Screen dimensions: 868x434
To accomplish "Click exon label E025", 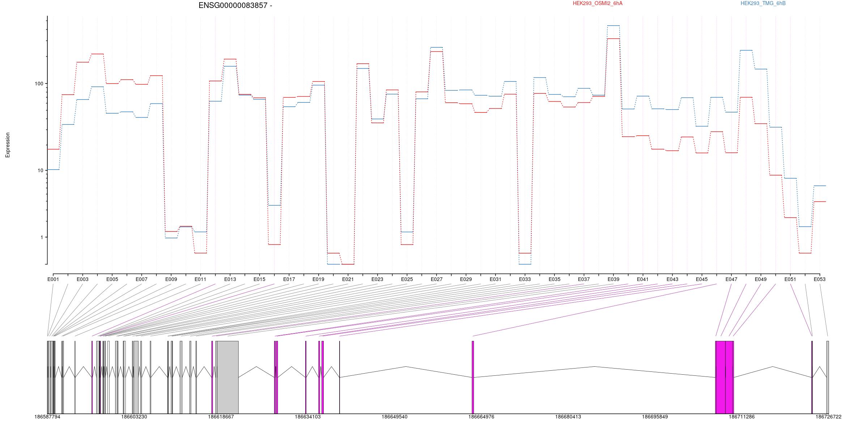I will pyautogui.click(x=407, y=279).
